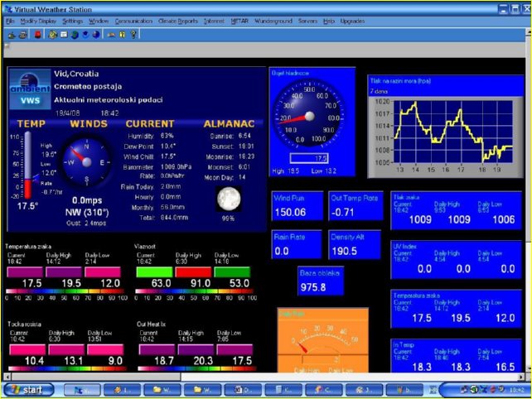Open the METAR menu
Image resolution: width=532 pixels, height=399 pixels.
[x=239, y=21]
